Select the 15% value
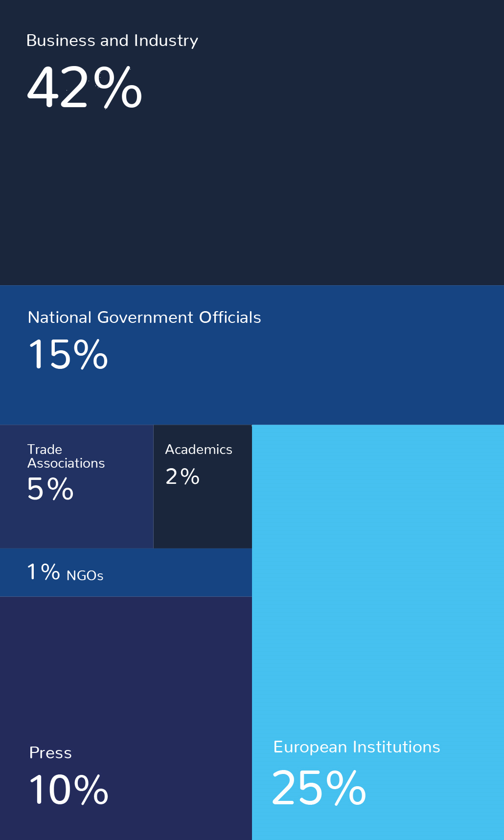The height and width of the screenshot is (840, 504). (x=68, y=354)
